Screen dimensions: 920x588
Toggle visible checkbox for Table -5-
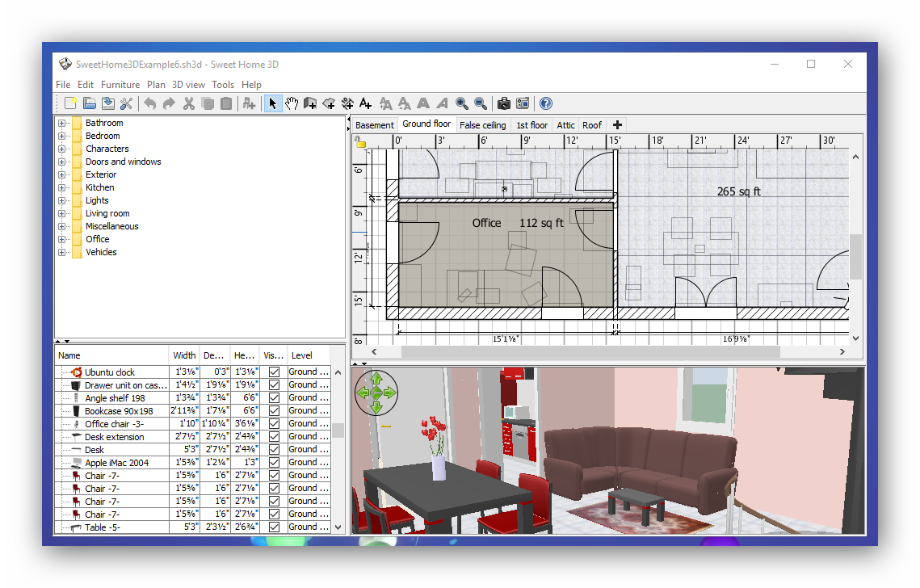[274, 527]
